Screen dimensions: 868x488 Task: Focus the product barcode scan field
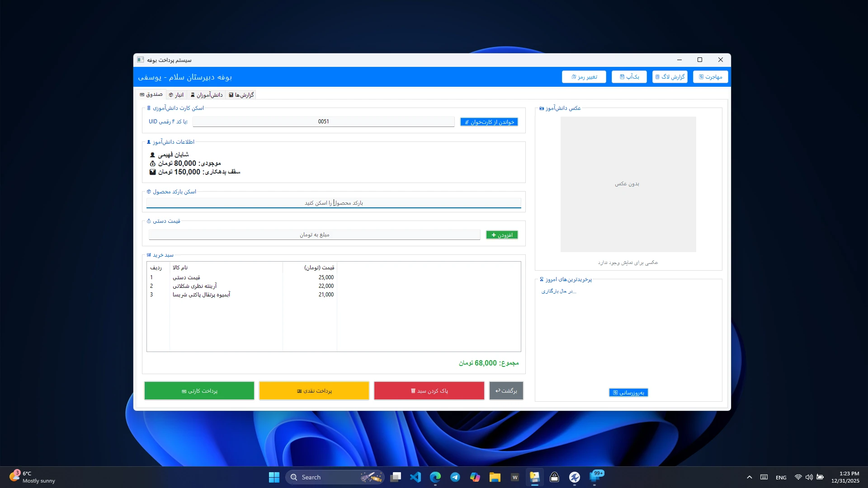pyautogui.click(x=334, y=203)
